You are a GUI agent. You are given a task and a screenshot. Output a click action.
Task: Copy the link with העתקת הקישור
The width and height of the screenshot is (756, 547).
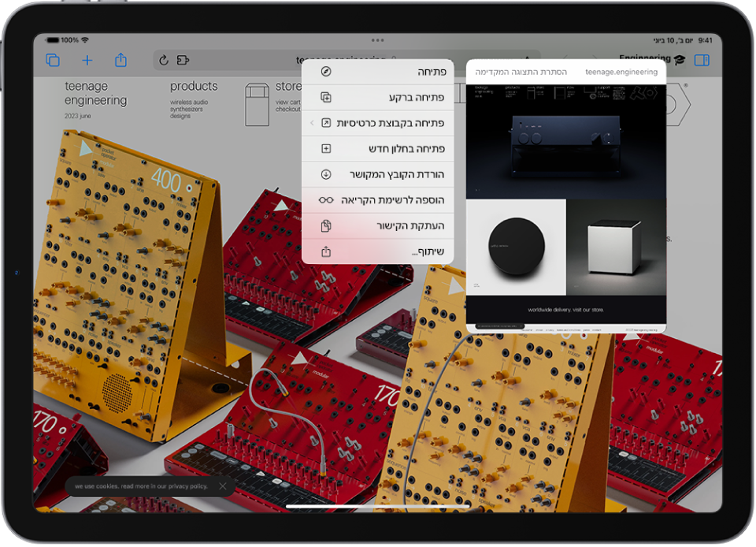(x=377, y=225)
